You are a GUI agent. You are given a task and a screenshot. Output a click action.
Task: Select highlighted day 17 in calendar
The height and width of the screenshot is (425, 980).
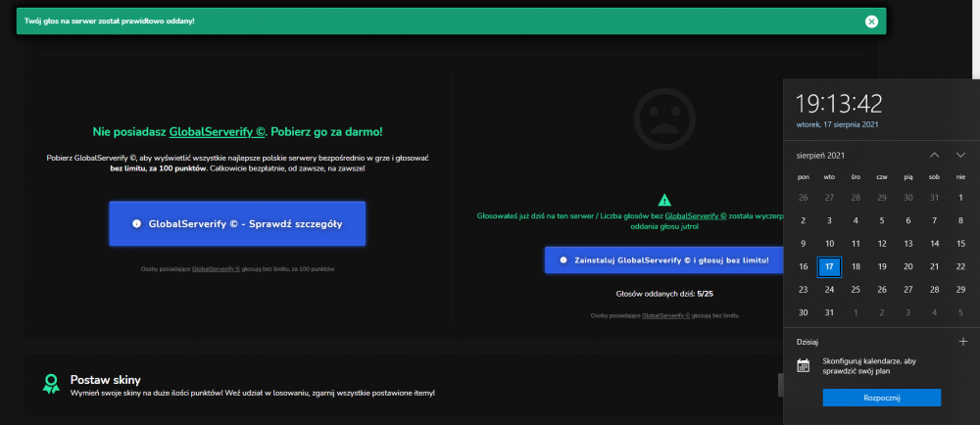click(x=829, y=266)
